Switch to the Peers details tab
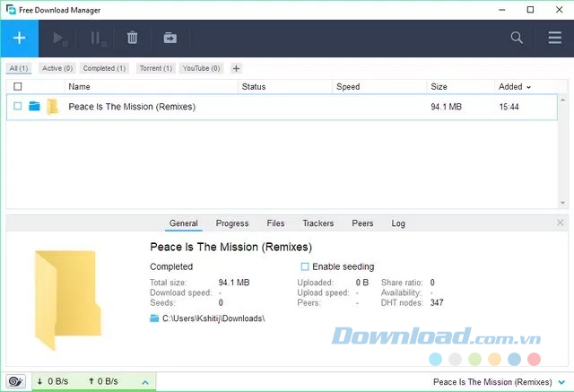 362,223
